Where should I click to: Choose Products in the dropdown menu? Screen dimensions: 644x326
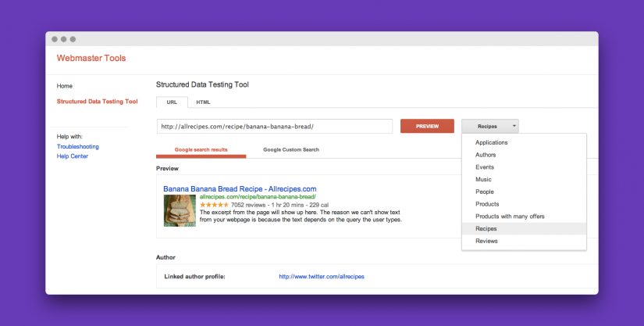487,204
